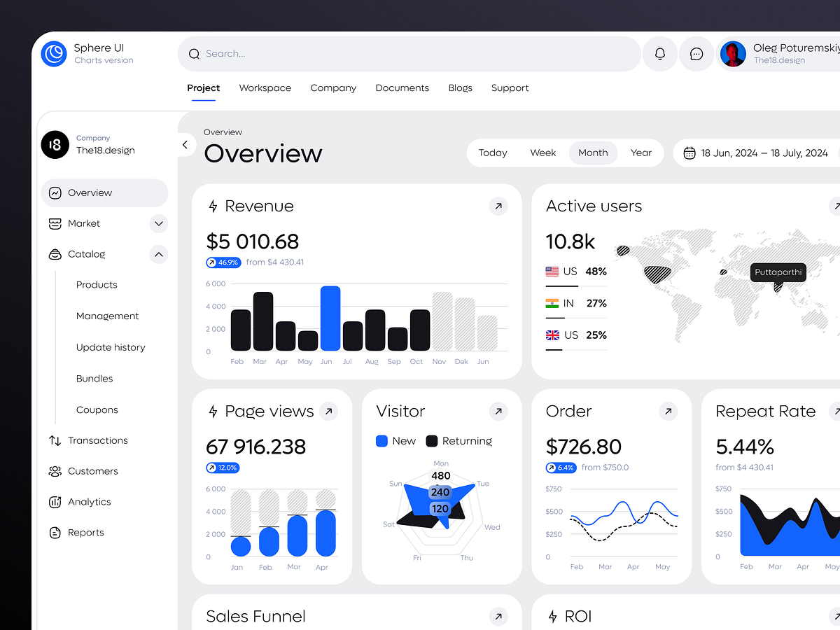Select the Transactions sidebar icon

point(55,440)
